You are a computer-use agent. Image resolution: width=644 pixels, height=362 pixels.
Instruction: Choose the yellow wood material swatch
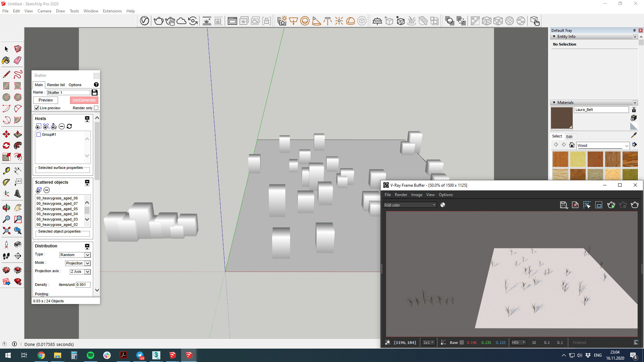(578, 159)
